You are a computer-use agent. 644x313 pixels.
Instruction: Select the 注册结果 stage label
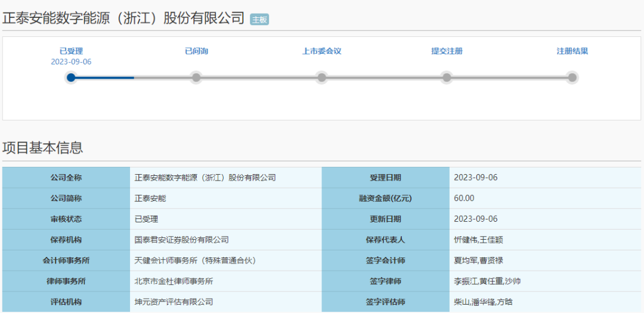coord(572,51)
